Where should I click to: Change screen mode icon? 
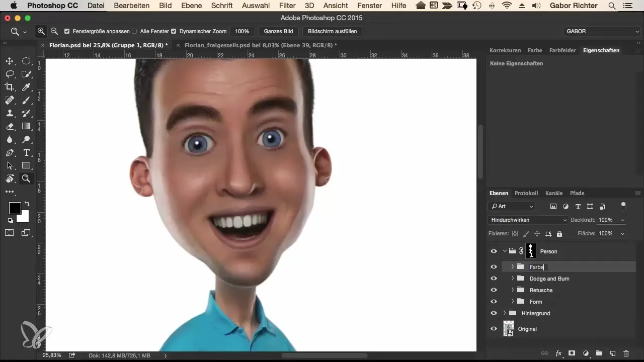[26, 232]
